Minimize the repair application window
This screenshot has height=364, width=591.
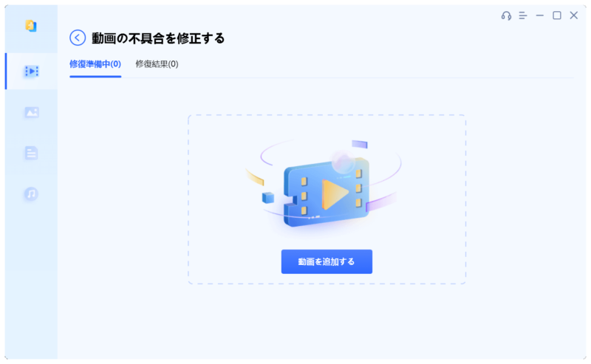pyautogui.click(x=540, y=16)
